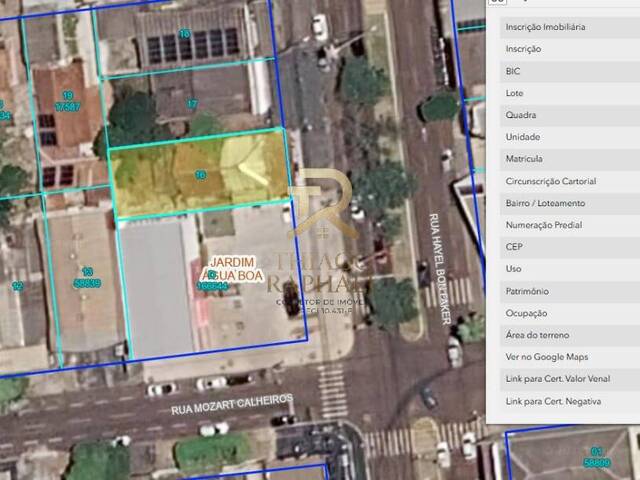Select the yellow highlighted lot 16 parcel
Screen dimensions: 640x480
pos(200,173)
